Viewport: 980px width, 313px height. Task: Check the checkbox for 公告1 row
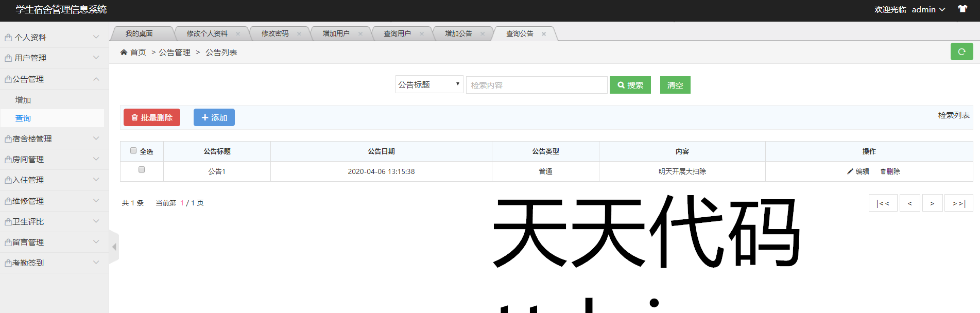142,169
